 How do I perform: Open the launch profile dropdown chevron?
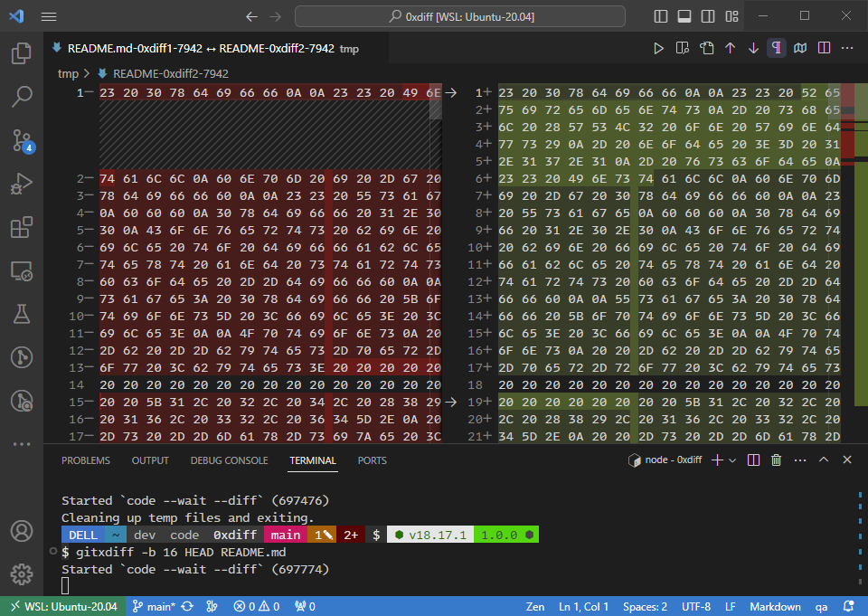click(732, 460)
